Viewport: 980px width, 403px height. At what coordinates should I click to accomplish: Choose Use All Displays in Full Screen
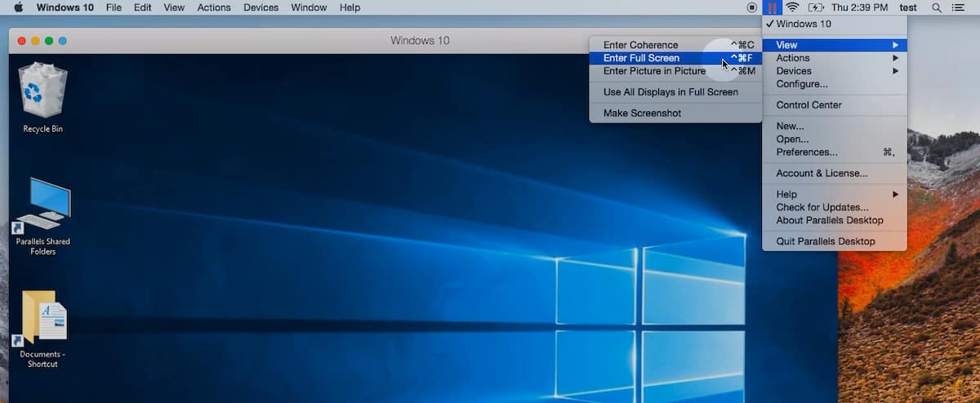[675, 92]
